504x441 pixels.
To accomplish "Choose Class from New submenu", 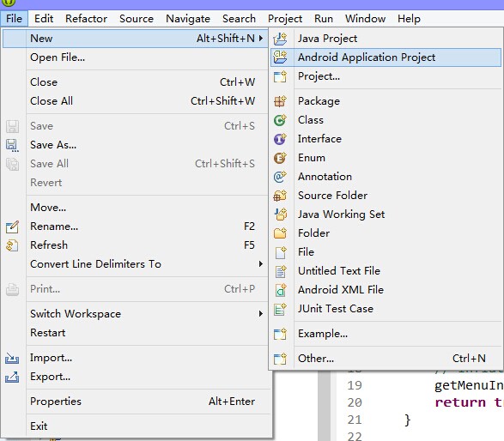I will coord(386,120).
